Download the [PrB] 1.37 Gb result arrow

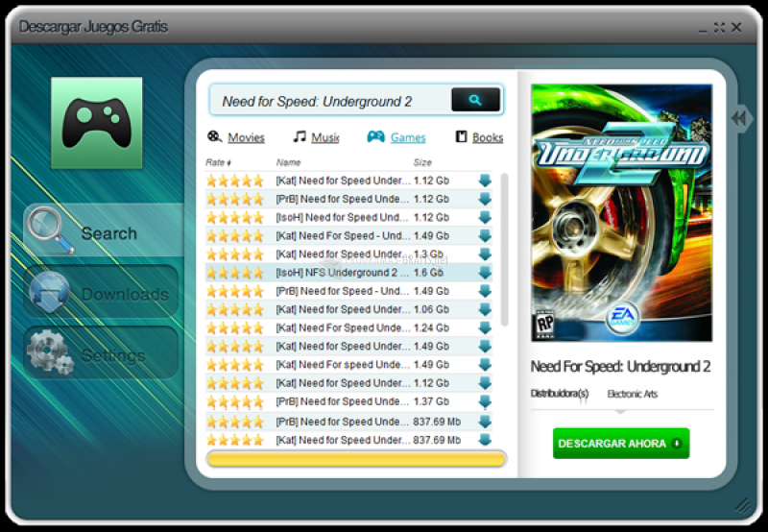click(x=485, y=401)
